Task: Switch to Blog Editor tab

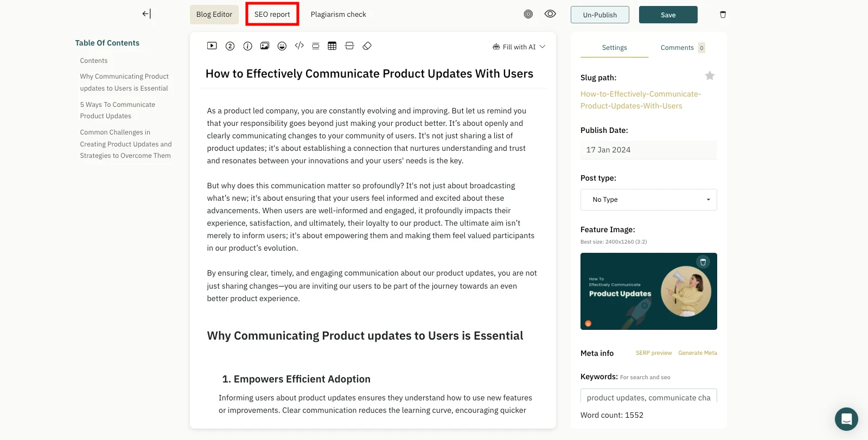Action: [214, 15]
